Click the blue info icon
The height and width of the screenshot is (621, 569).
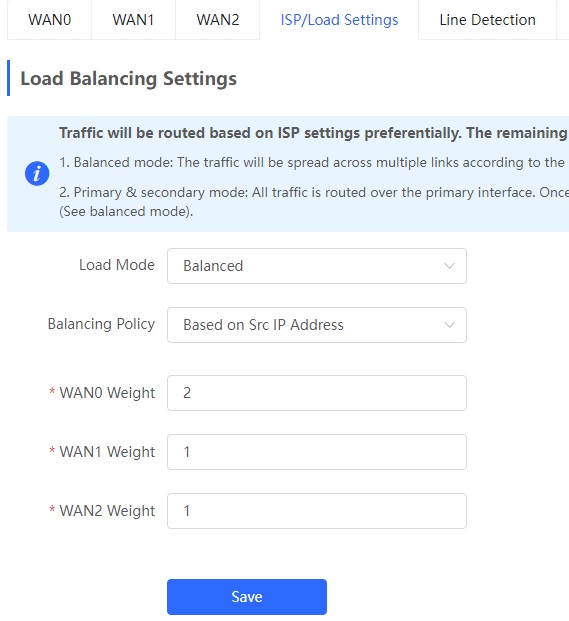click(x=37, y=173)
